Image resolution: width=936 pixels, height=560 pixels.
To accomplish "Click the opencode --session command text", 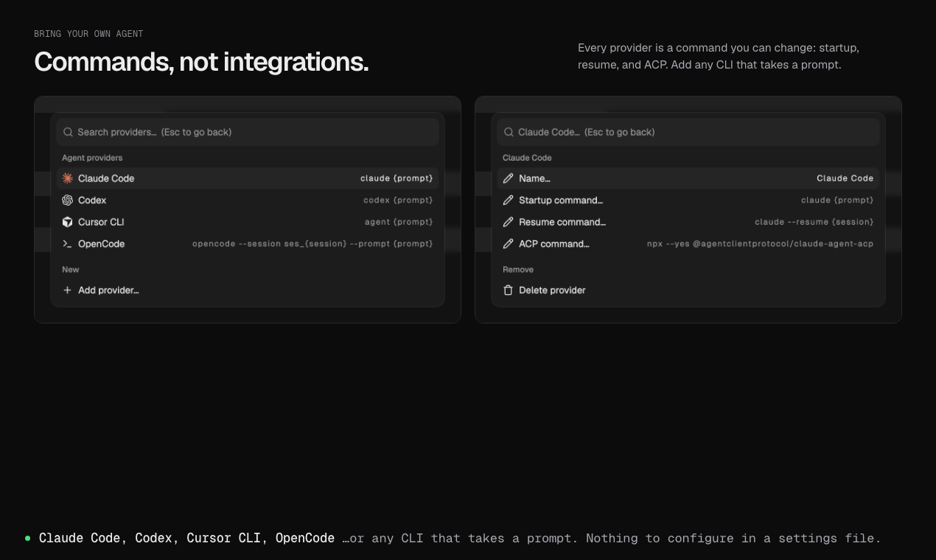I will (312, 244).
